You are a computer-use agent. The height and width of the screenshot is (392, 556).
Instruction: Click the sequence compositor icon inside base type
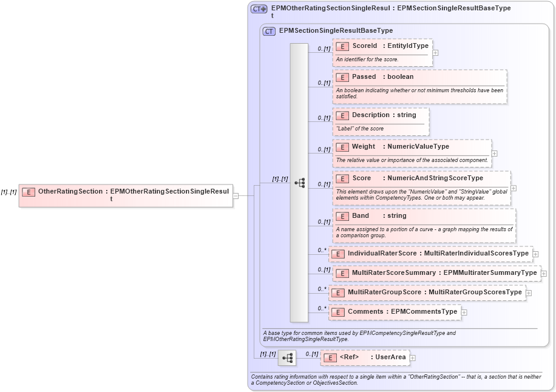tap(300, 182)
